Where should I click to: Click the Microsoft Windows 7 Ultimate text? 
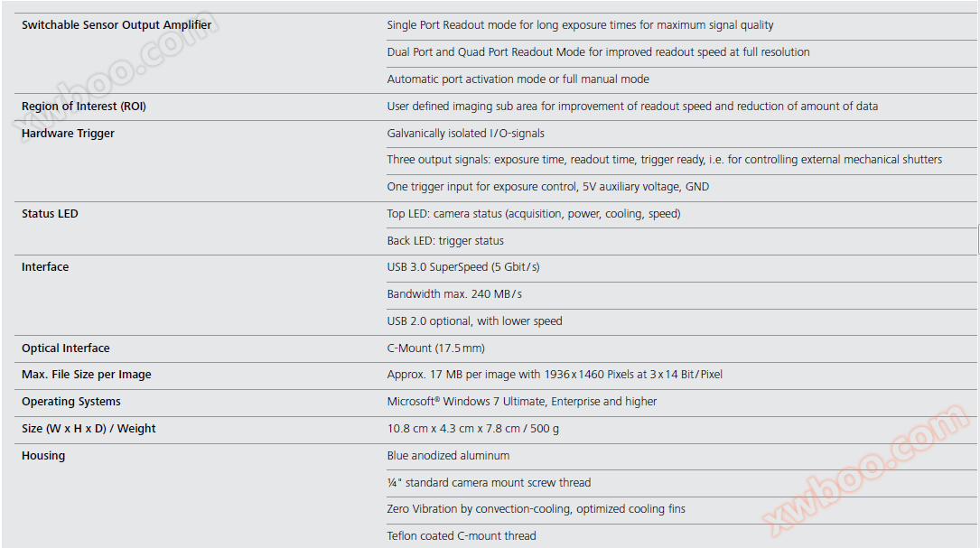tap(522, 402)
